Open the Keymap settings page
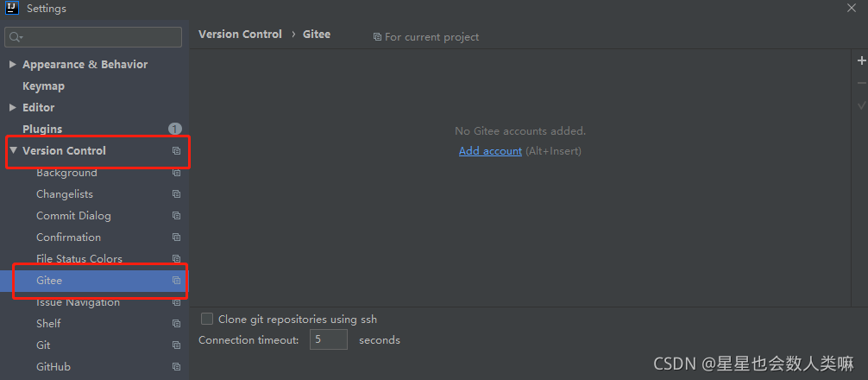The width and height of the screenshot is (868, 380). coord(43,85)
